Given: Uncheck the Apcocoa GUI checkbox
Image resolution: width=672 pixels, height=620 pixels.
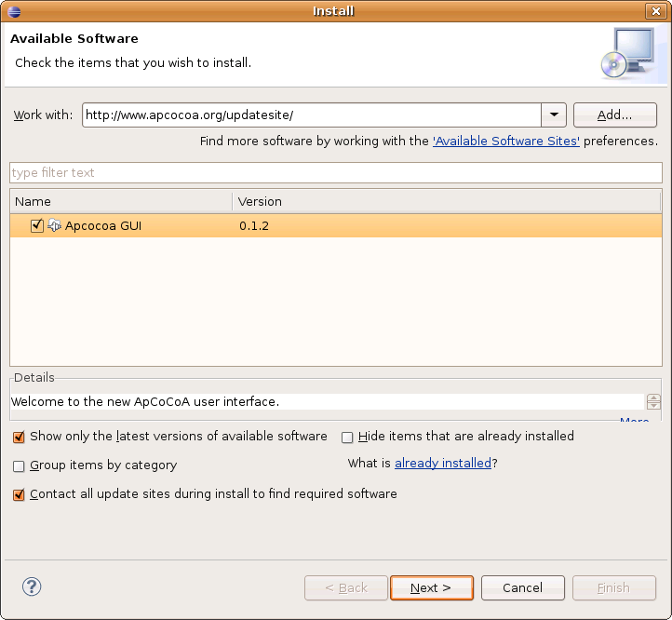Looking at the screenshot, I should point(37,225).
